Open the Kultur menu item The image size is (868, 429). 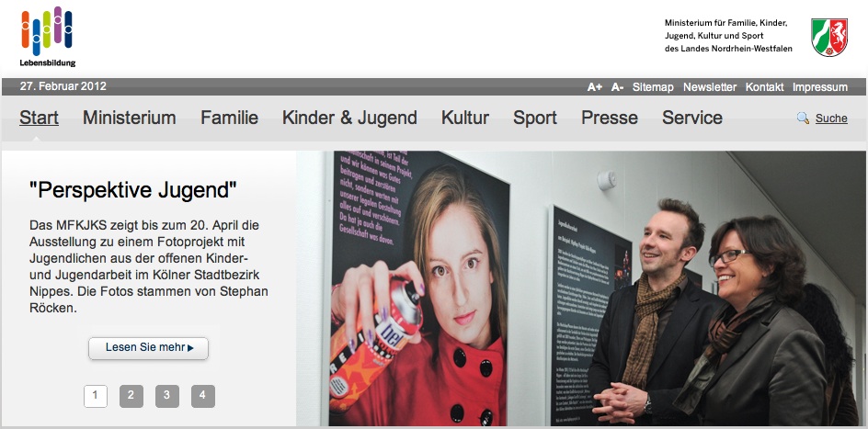[x=465, y=118]
